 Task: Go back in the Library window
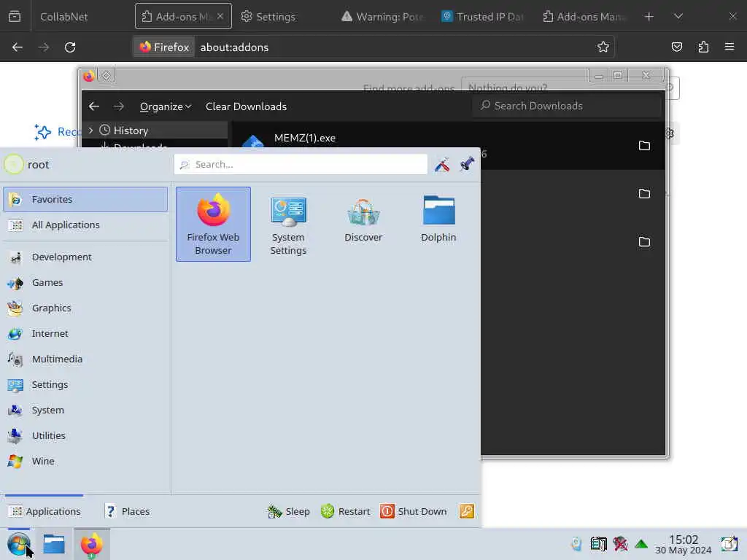pyautogui.click(x=94, y=106)
